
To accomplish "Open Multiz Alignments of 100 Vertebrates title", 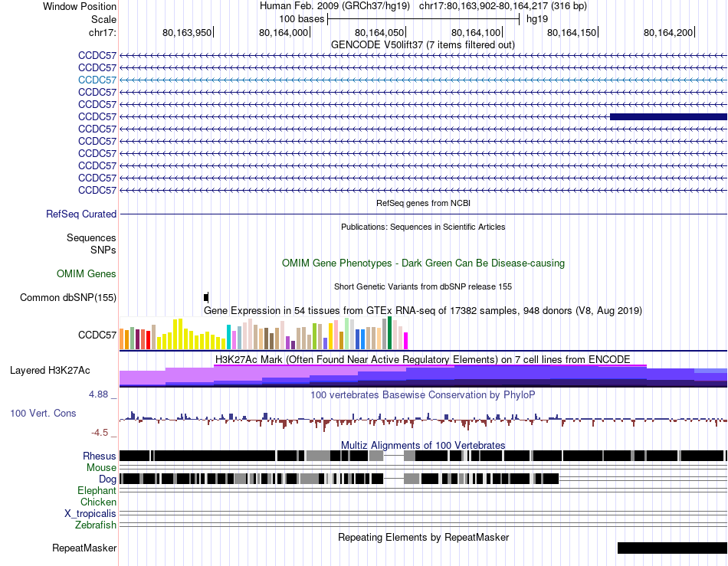I will pos(423,446).
